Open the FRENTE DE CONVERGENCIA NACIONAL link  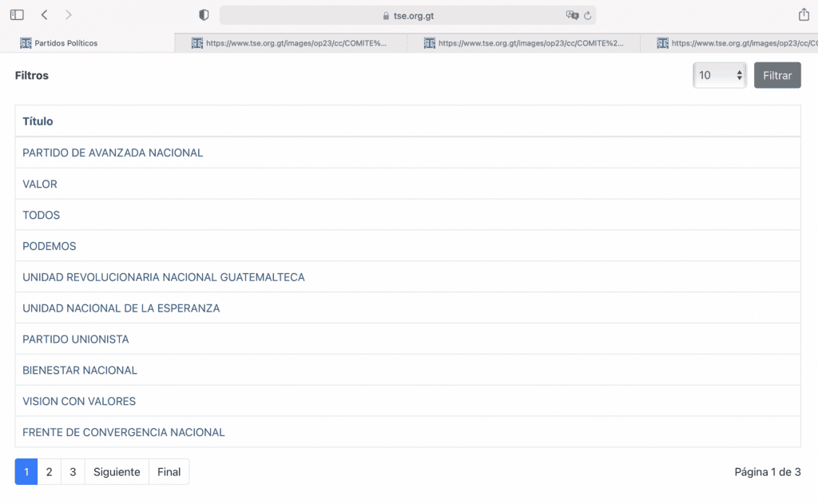[x=124, y=432]
